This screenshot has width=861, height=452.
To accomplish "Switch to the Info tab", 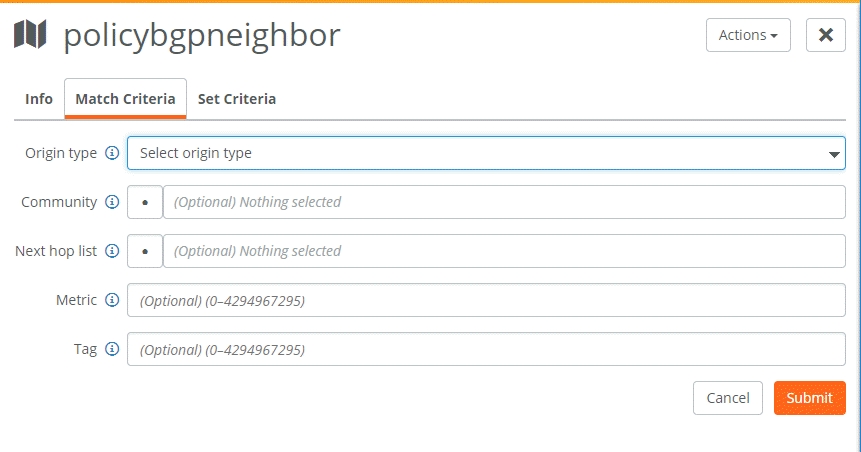I will tap(39, 99).
